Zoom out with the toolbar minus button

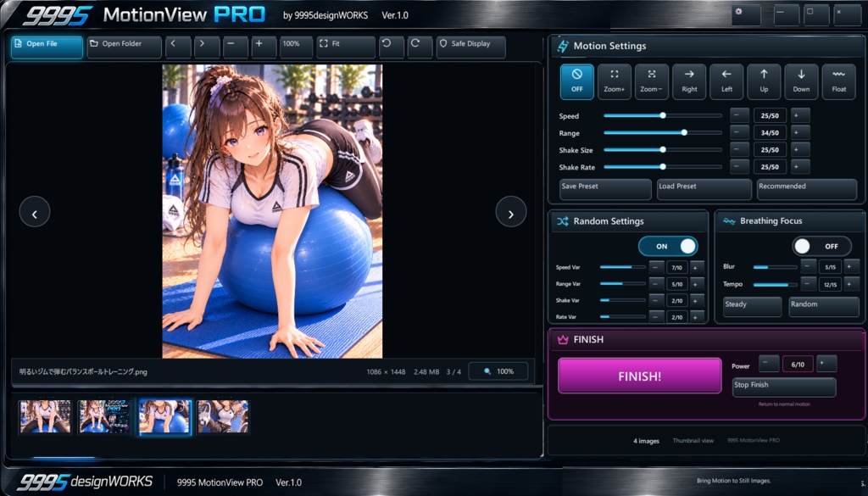pos(236,47)
